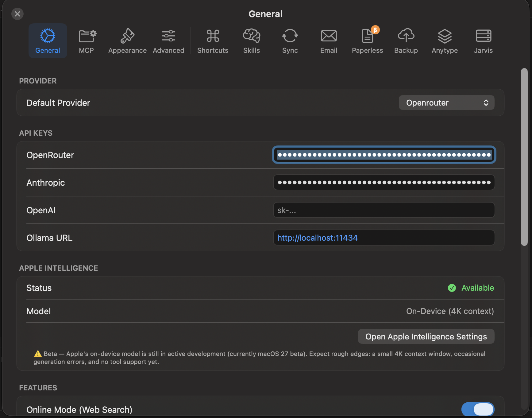Click the Default Provider label
The width and height of the screenshot is (532, 418).
pos(58,103)
